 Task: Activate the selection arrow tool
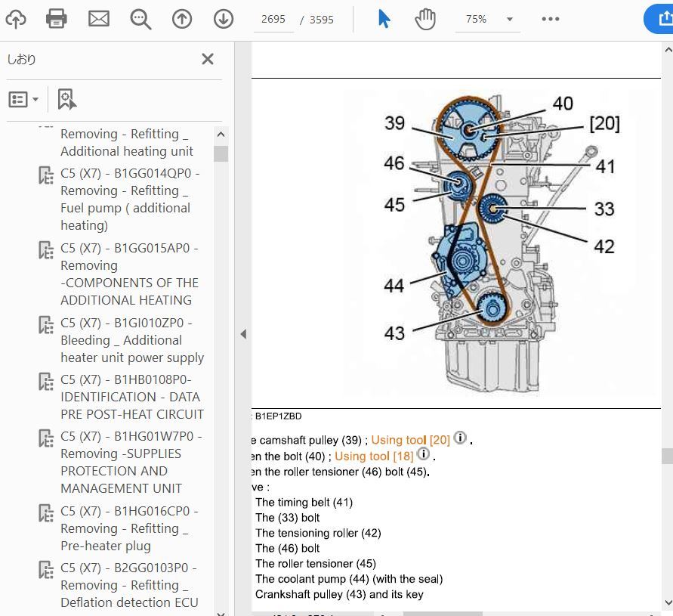point(384,19)
